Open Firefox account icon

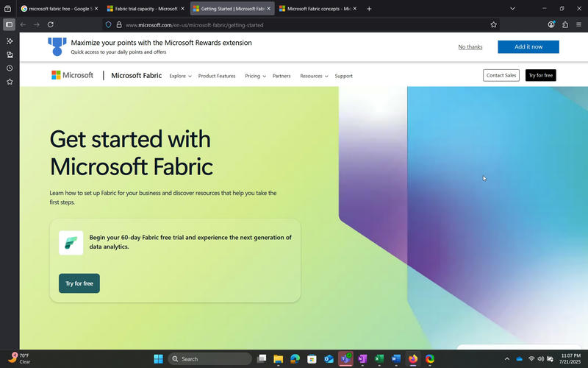pos(551,25)
